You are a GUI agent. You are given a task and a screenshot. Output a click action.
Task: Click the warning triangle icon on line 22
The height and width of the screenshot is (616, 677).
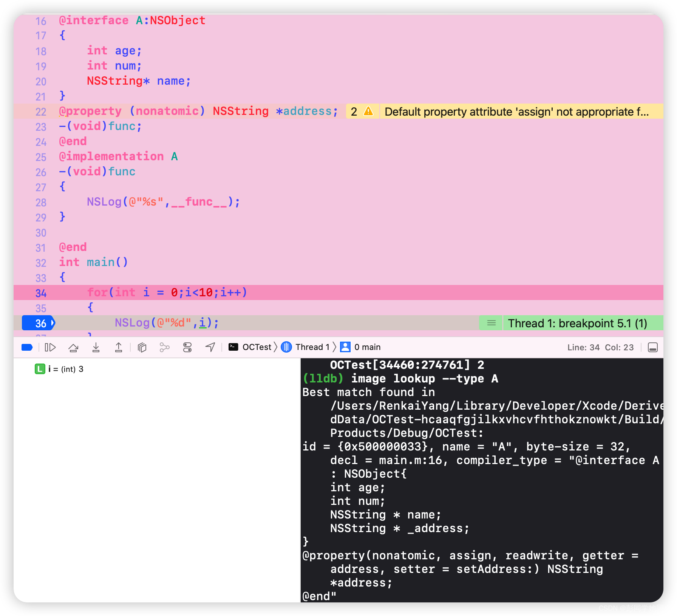[368, 111]
